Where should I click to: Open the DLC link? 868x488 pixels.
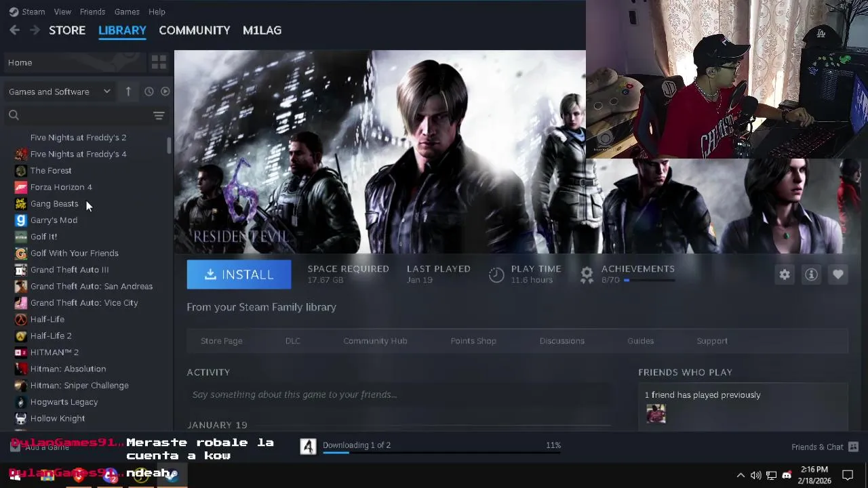tap(292, 341)
